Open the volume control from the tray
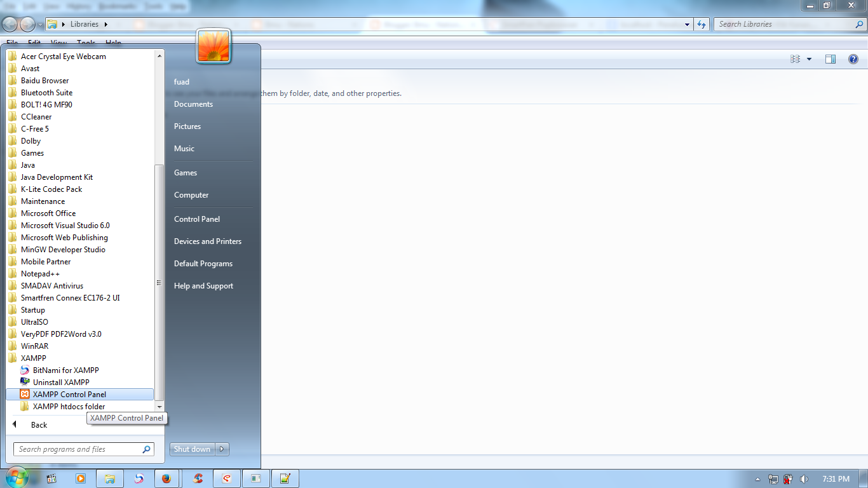The image size is (868, 488). point(803,478)
